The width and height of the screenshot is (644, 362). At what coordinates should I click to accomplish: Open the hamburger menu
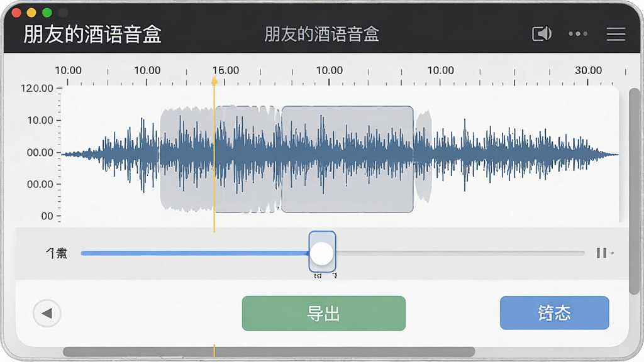(x=616, y=34)
